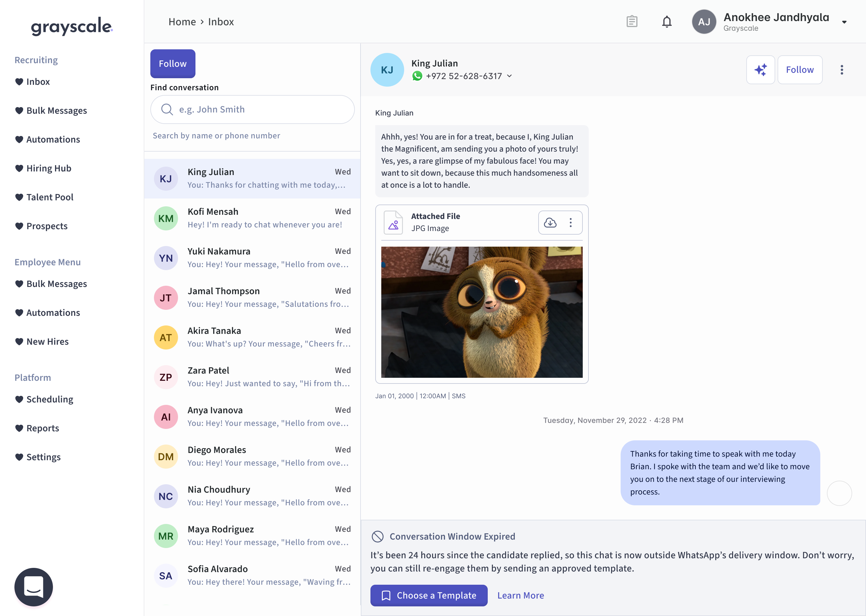Open Diego Morales conversation

click(252, 457)
